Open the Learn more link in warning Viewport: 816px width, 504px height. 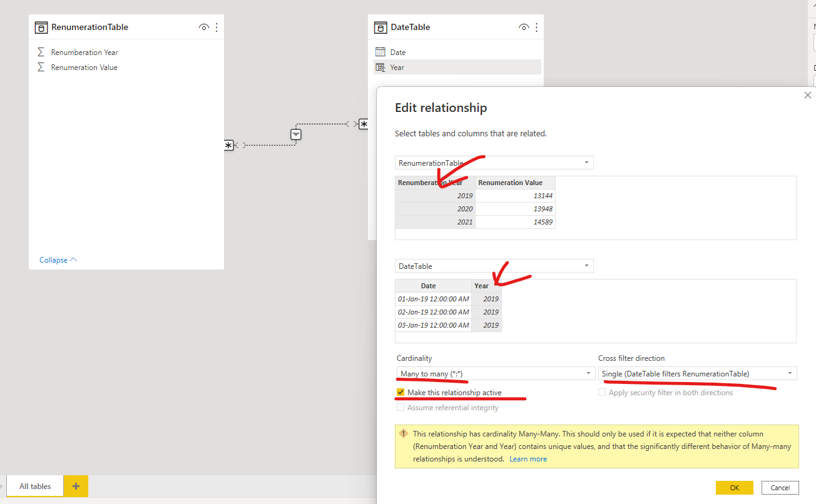point(528,459)
